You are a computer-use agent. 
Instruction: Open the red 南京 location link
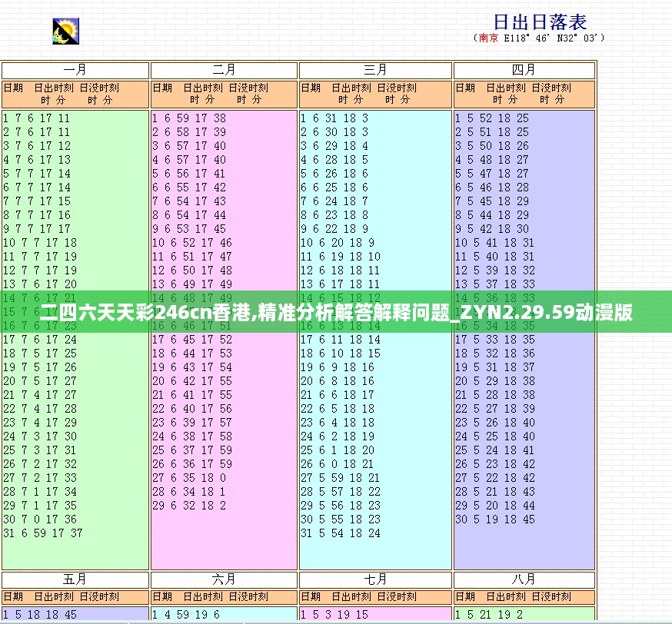coord(488,38)
